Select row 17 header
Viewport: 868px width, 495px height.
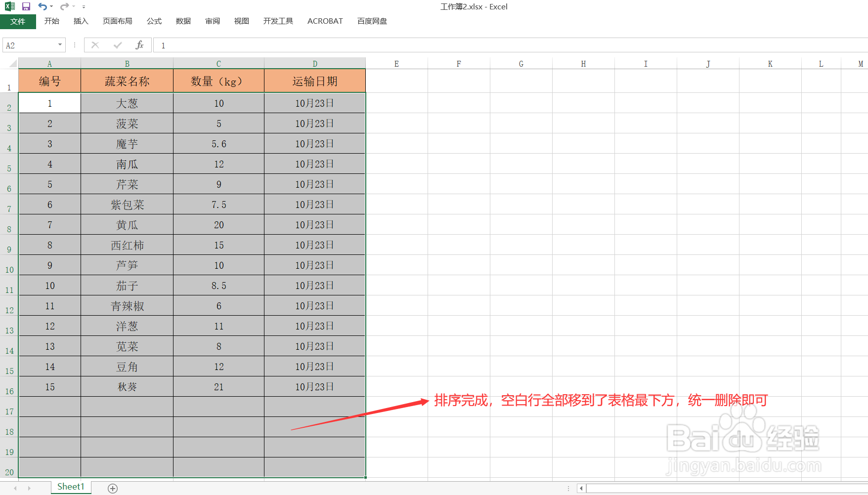[x=9, y=407]
